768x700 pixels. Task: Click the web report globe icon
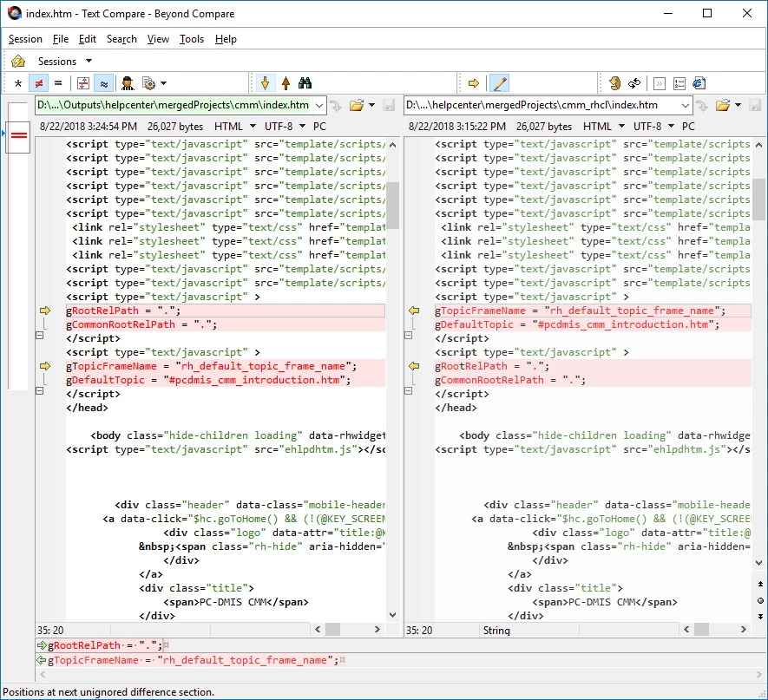pos(699,84)
